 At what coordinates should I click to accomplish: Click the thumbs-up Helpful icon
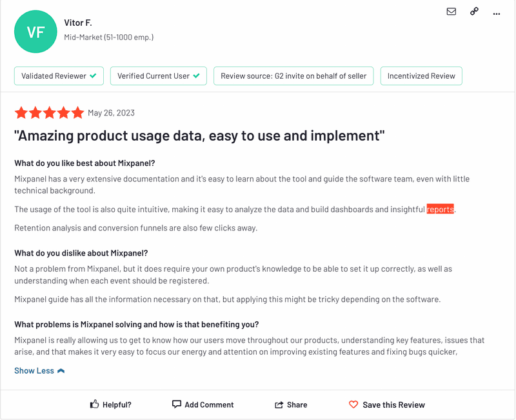pos(95,405)
